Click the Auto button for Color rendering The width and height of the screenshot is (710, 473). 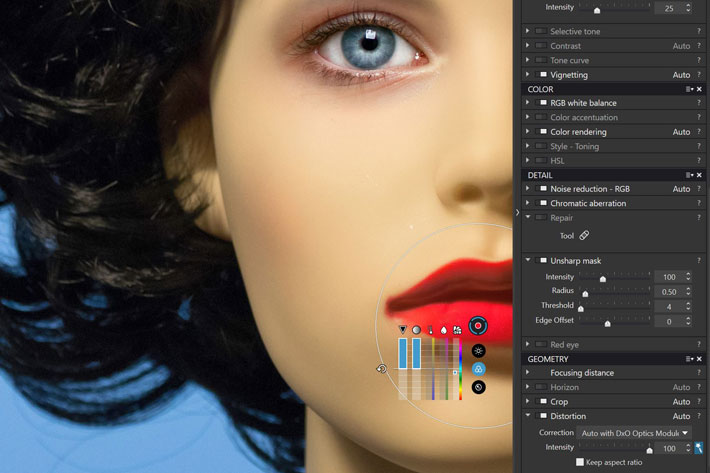(x=681, y=132)
